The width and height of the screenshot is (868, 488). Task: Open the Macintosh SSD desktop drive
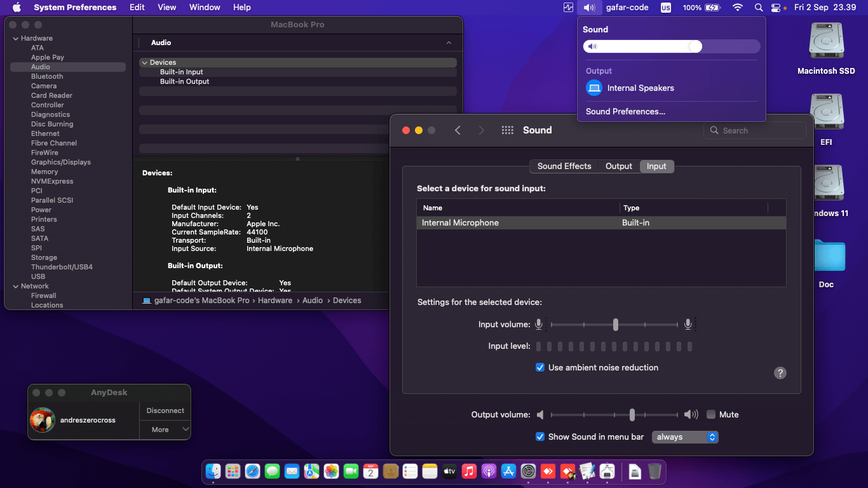(826, 49)
